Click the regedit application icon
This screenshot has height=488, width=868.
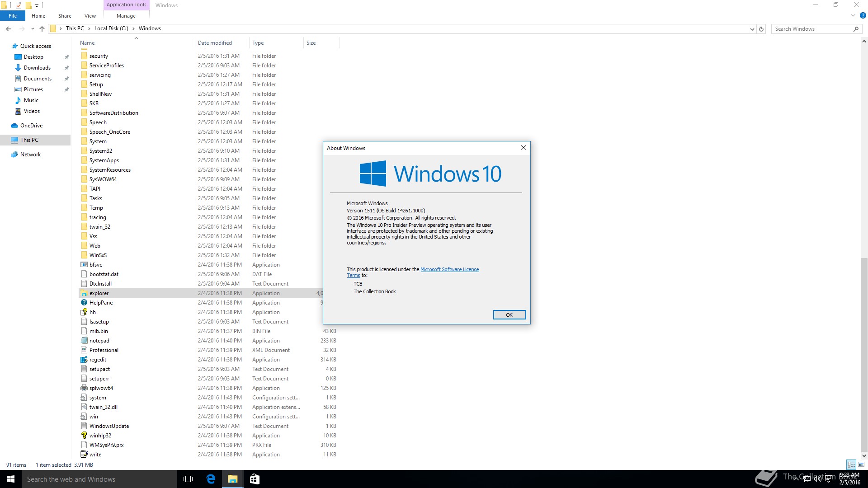84,360
